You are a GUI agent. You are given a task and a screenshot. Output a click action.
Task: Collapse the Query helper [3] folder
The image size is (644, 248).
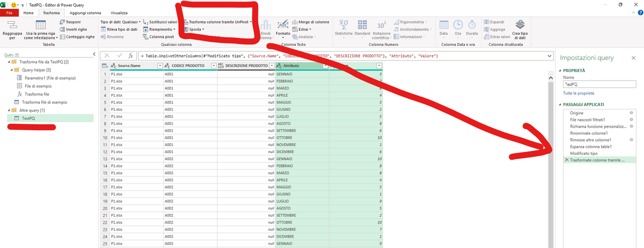tap(11, 70)
